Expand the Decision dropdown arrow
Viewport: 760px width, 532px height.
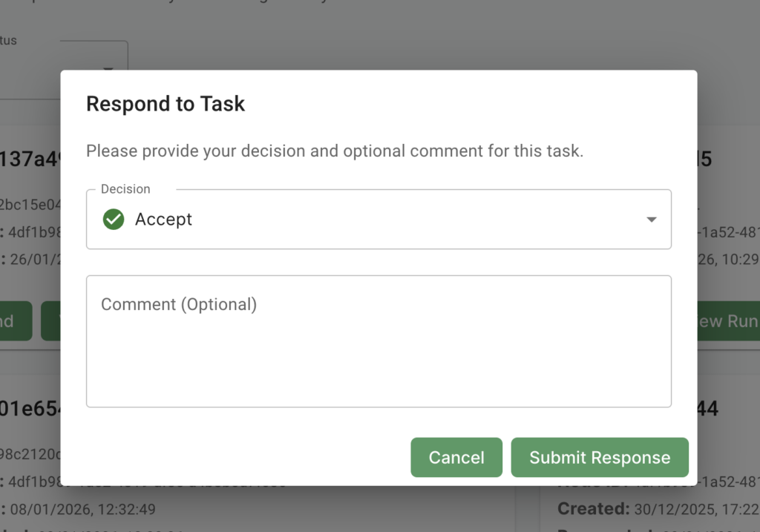[651, 220]
